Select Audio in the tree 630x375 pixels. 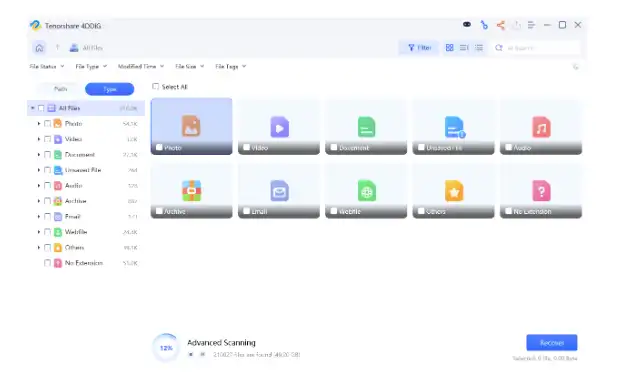pyautogui.click(x=86, y=185)
